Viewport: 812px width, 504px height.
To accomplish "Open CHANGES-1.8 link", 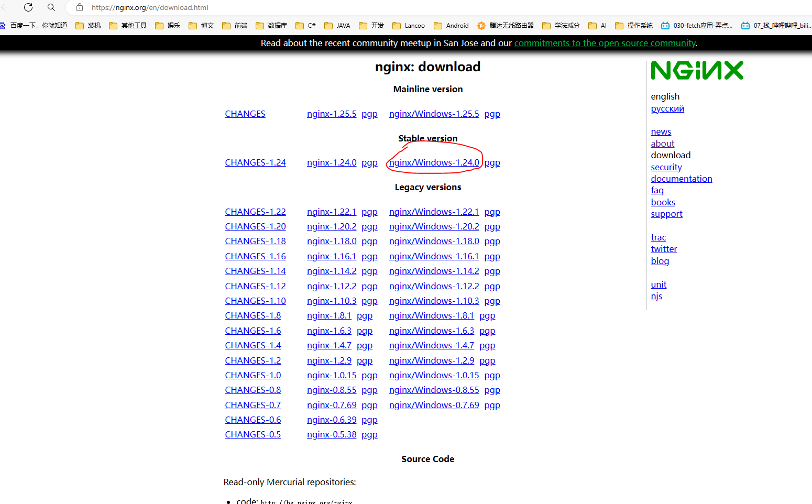I will (253, 315).
